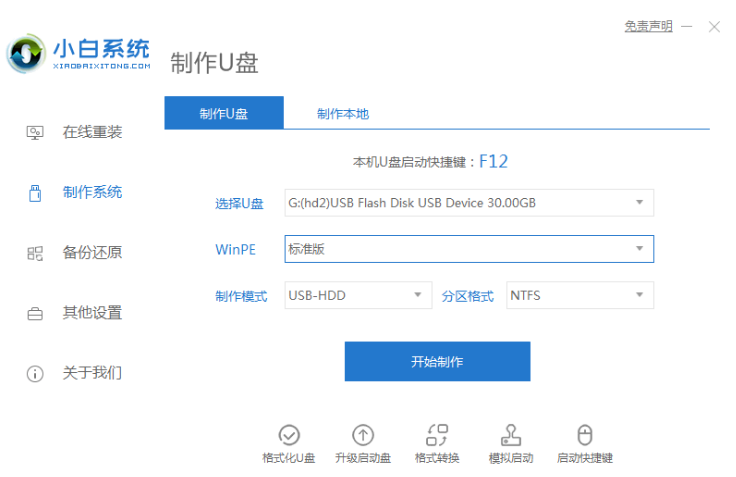Screen dimensions: 736x477
Task: Expand the 选择U盘 drive dropdown
Action: 469,203
